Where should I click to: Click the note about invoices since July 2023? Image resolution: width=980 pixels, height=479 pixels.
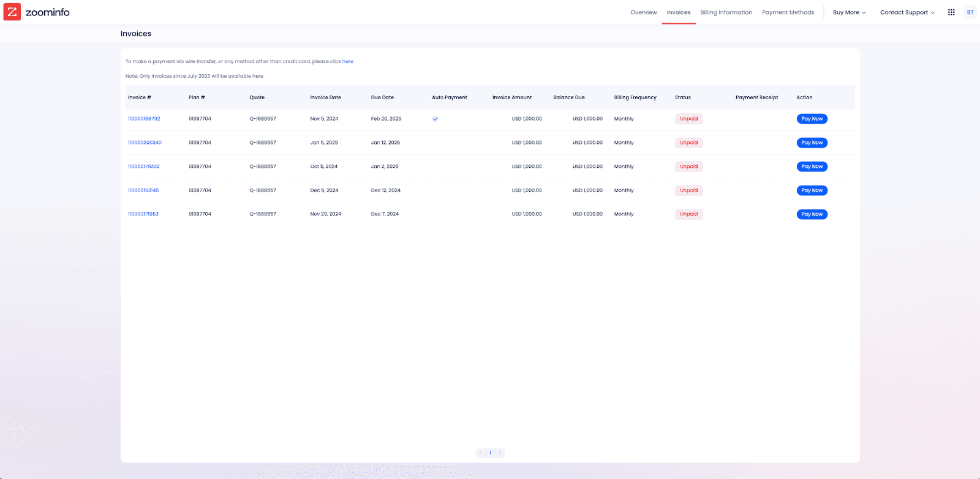coord(194,76)
